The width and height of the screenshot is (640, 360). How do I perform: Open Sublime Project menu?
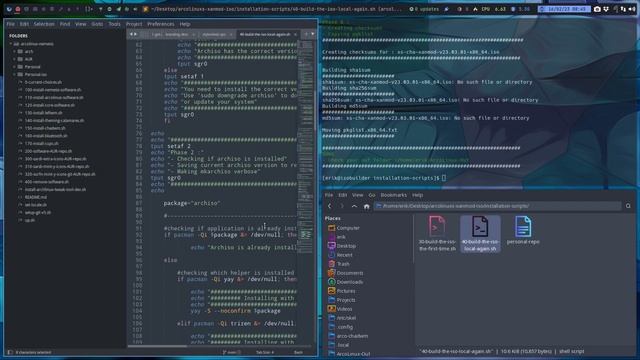pos(134,24)
